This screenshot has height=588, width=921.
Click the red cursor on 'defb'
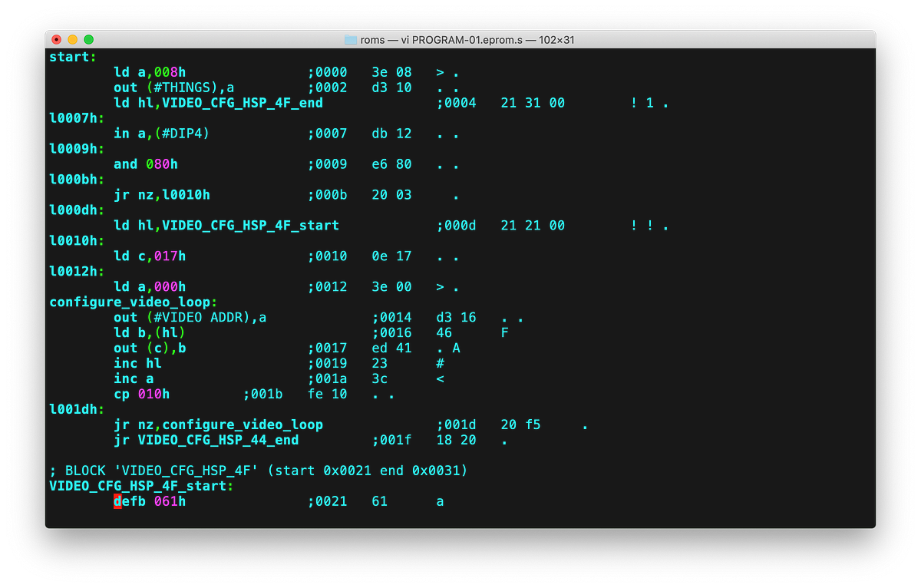[x=117, y=502]
